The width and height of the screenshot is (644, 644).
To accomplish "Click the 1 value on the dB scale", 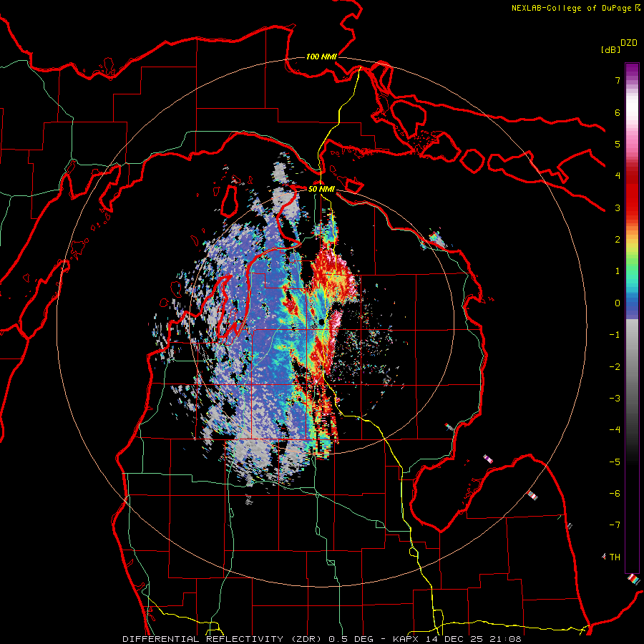I will pyautogui.click(x=618, y=271).
